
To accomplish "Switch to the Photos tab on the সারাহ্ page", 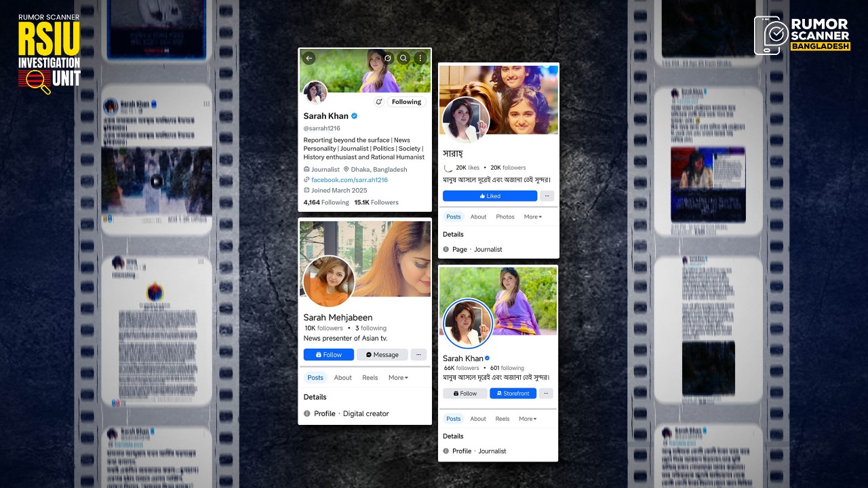I will coord(505,217).
